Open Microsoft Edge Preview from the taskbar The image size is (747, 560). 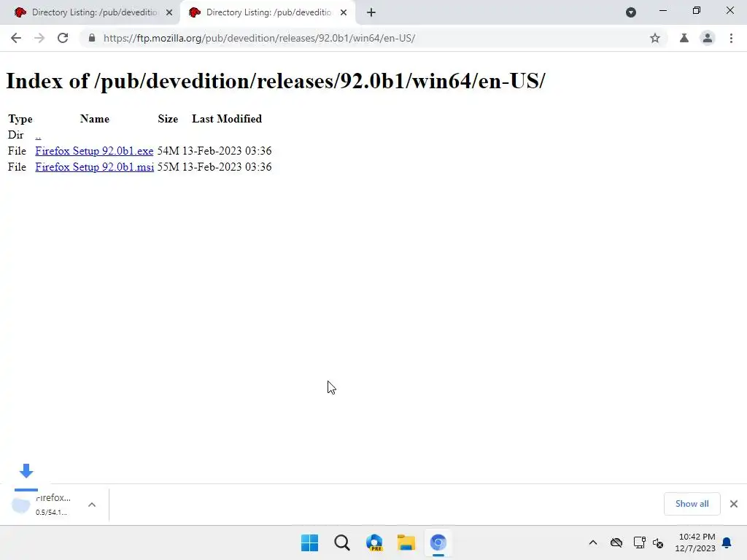374,542
